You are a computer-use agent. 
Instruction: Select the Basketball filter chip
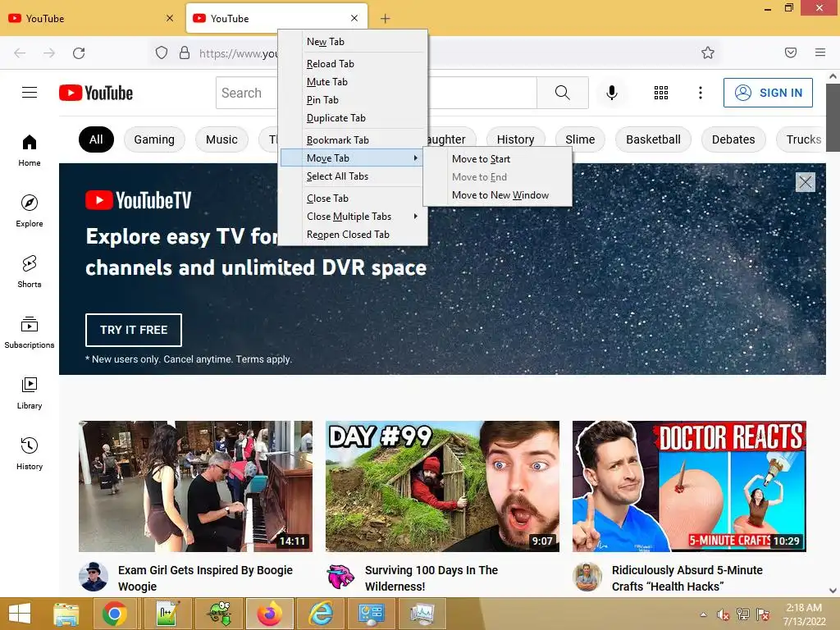[653, 139]
